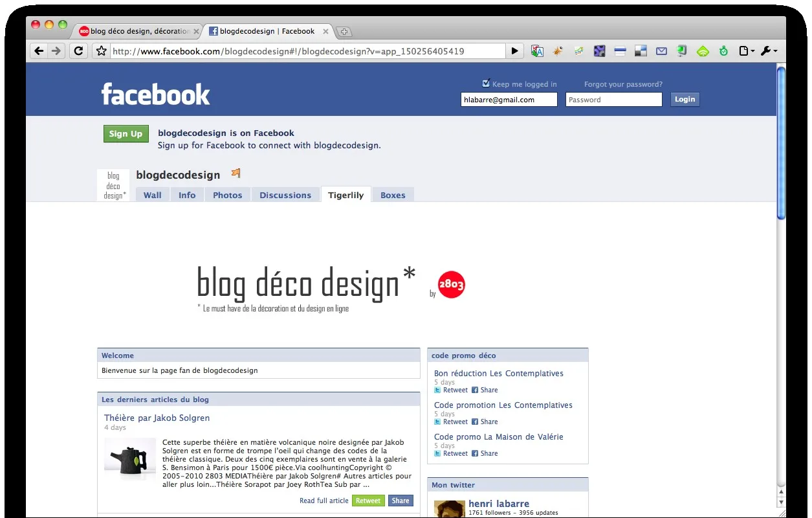Open the wrench settings menu
The width and height of the screenshot is (812, 518).
click(769, 51)
